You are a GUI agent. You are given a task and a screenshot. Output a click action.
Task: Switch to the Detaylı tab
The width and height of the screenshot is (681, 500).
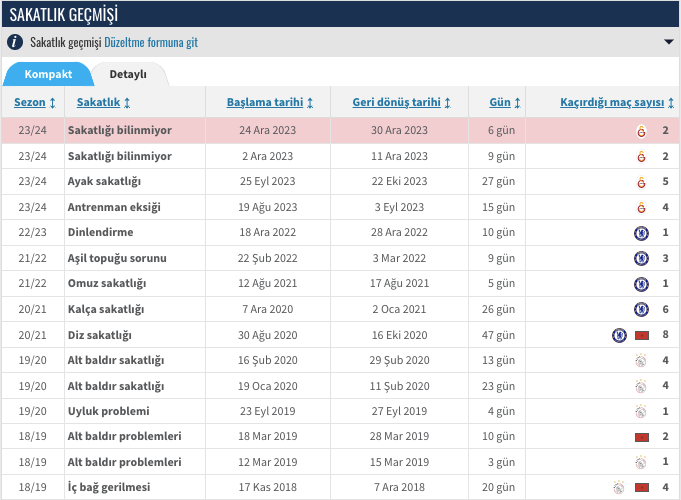128,74
